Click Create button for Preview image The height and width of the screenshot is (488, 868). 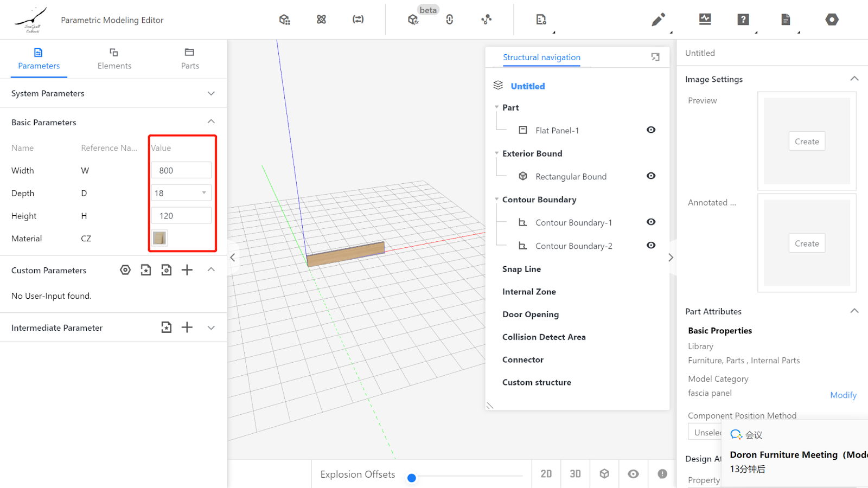[x=807, y=142]
